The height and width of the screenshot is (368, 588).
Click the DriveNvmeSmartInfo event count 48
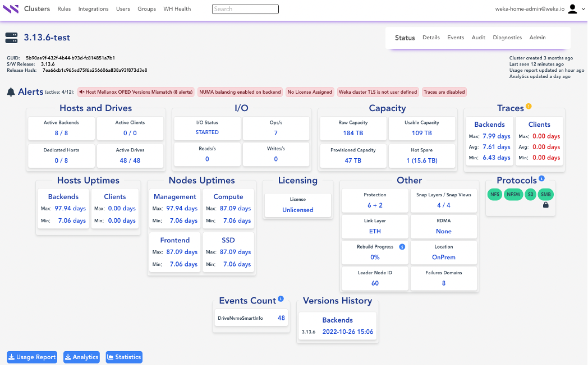[281, 318]
